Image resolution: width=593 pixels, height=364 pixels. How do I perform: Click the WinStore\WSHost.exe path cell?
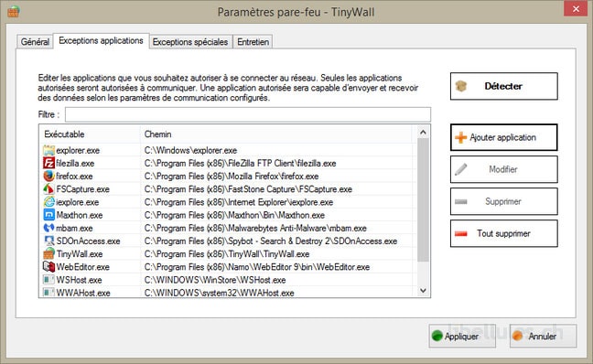[215, 280]
